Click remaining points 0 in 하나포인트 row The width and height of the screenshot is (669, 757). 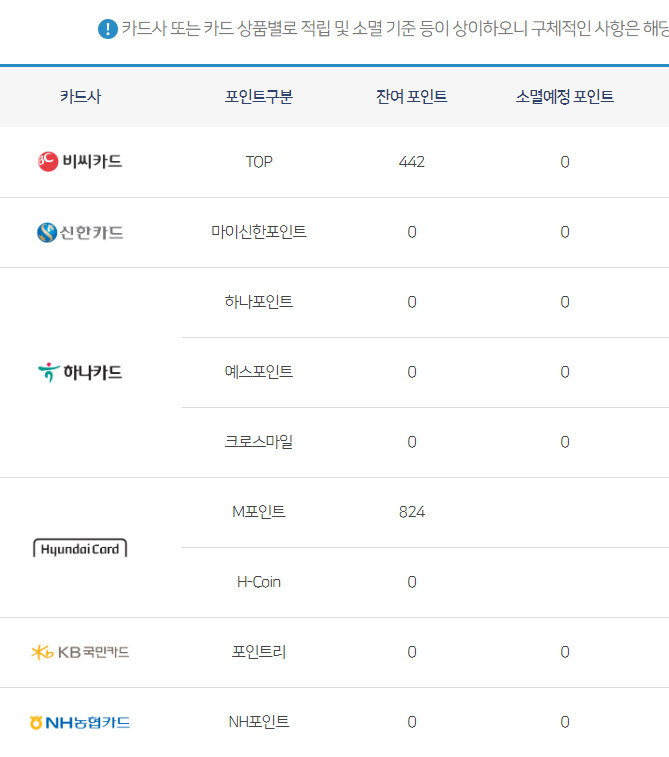coord(412,302)
